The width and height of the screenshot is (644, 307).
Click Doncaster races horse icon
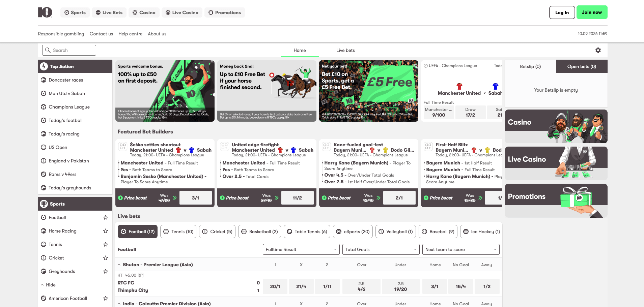click(x=44, y=80)
